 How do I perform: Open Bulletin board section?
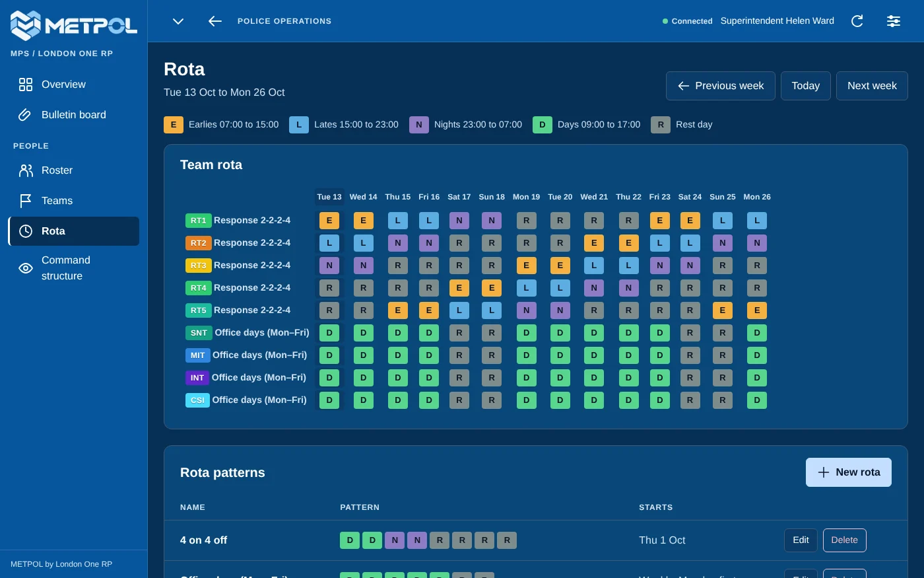(x=74, y=115)
